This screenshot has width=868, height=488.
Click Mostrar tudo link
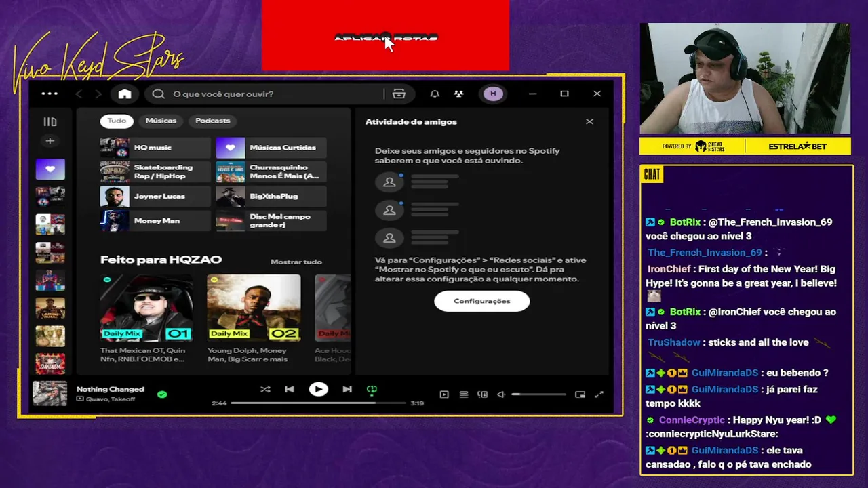coord(296,262)
